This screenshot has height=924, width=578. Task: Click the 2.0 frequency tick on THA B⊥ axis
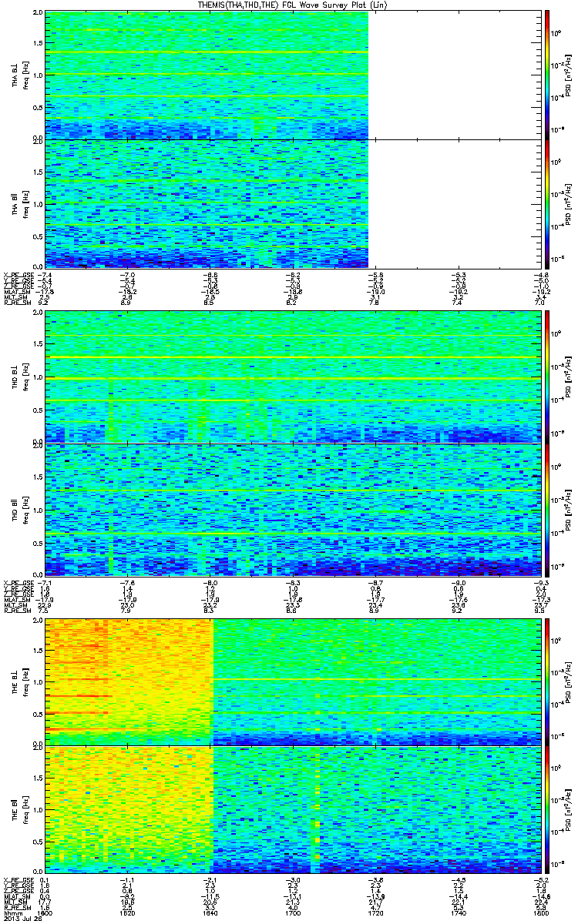[39, 14]
